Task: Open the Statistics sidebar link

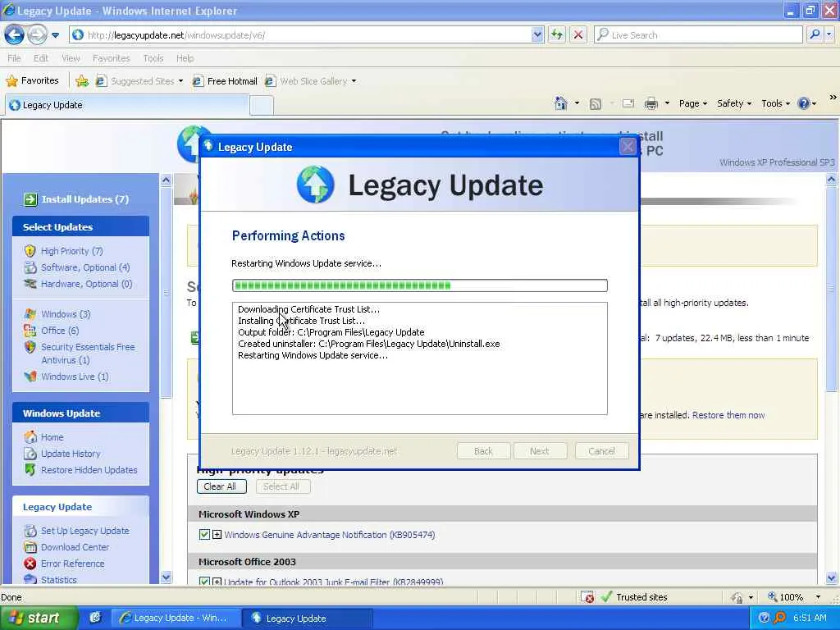Action: (x=58, y=580)
